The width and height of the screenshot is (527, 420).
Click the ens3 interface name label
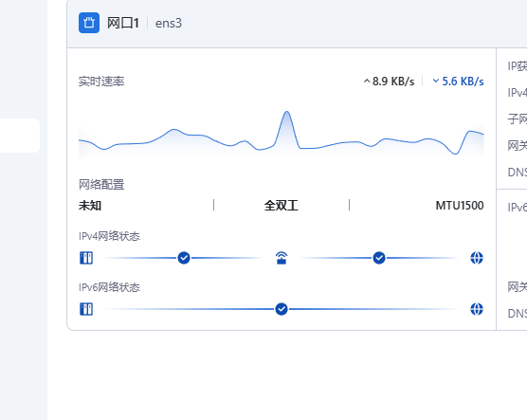tap(169, 23)
